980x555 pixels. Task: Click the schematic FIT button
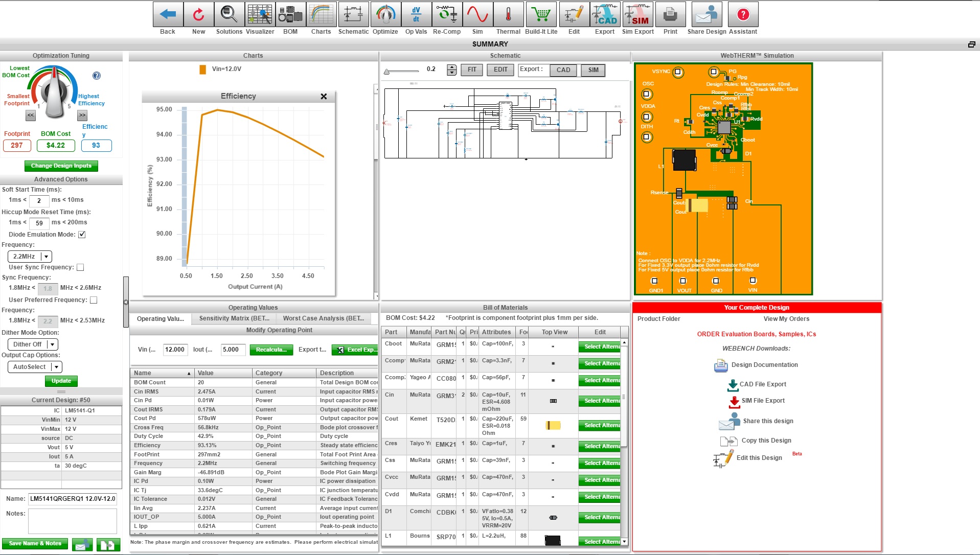472,70
